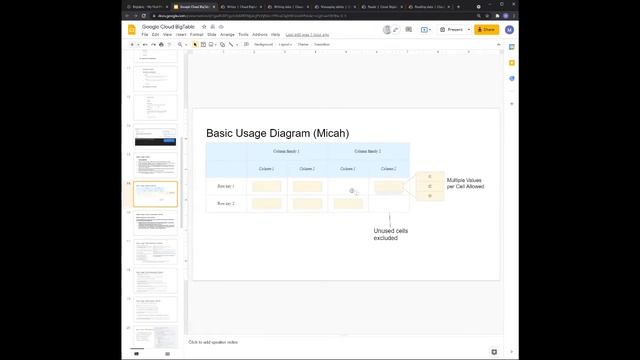This screenshot has height=360, width=640.
Task: Click the Present button
Action: [452, 30]
